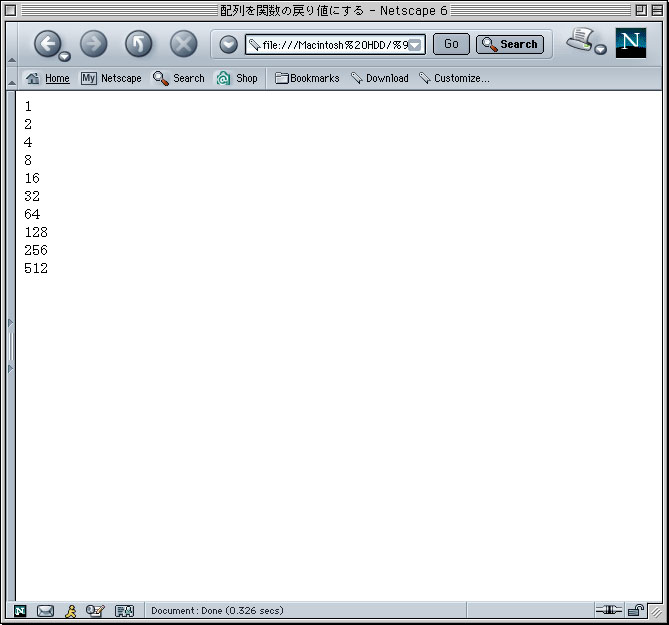Viewport: 669px width, 625px height.
Task: Open Mail from the envelope status icon
Action: point(45,611)
